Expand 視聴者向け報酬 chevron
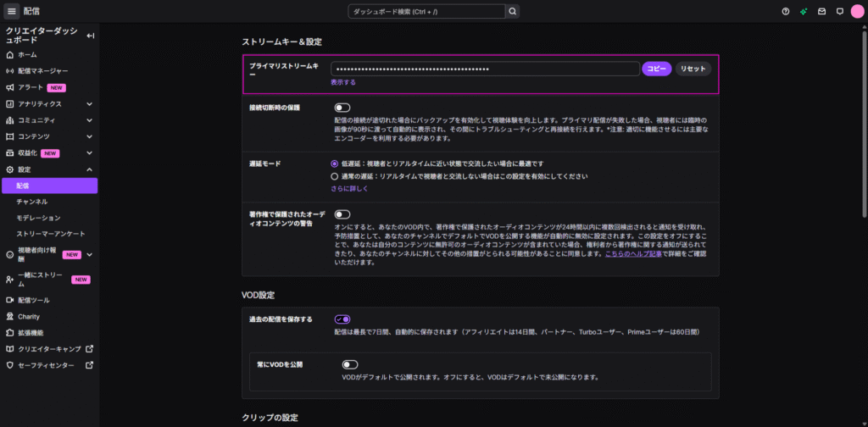The width and height of the screenshot is (868, 427). pyautogui.click(x=90, y=255)
